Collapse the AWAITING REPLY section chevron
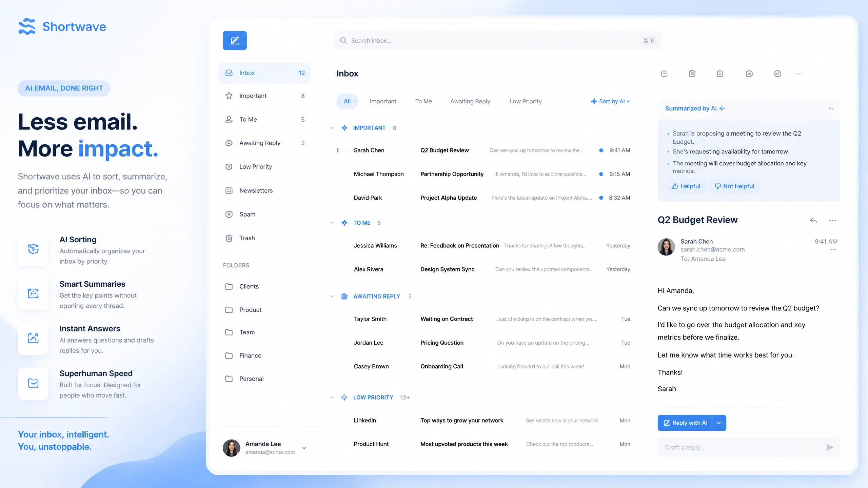Screen dimensions: 868x488 [332, 297]
